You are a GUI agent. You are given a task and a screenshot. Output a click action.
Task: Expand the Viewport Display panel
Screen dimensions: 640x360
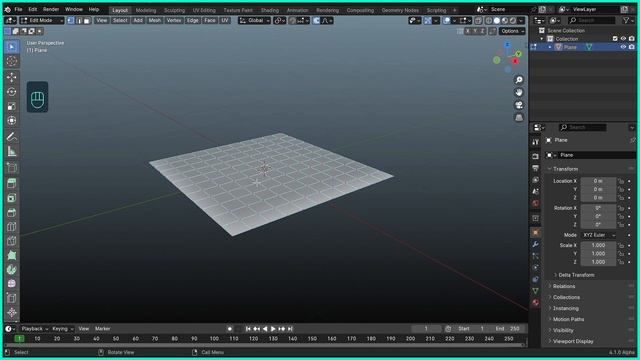tap(573, 341)
